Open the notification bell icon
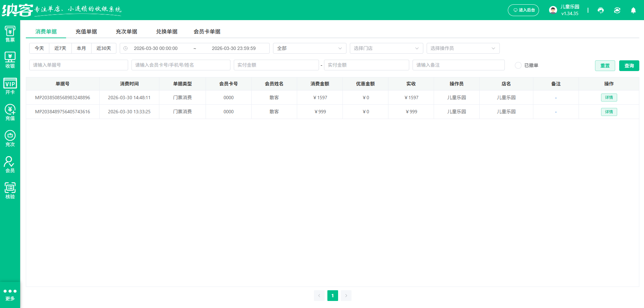Image resolution: width=644 pixels, height=308 pixels. [x=633, y=10]
